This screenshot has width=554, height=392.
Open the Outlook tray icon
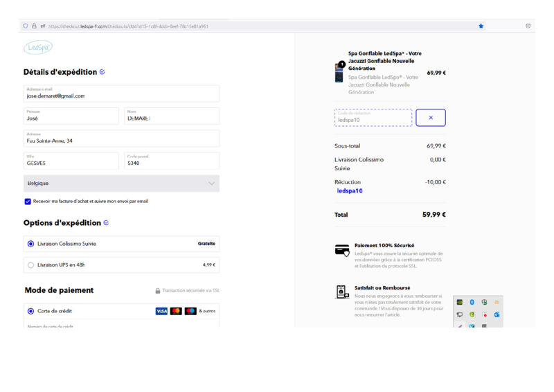coord(497,314)
